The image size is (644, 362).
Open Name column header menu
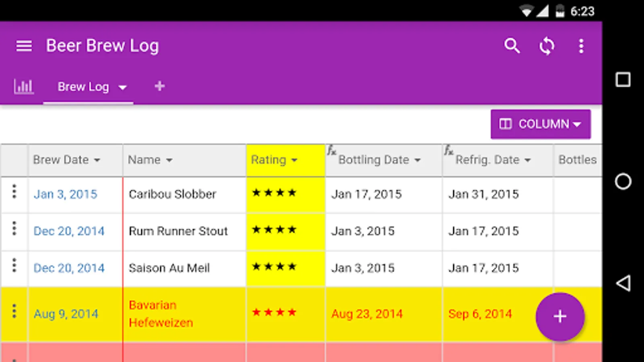(169, 160)
